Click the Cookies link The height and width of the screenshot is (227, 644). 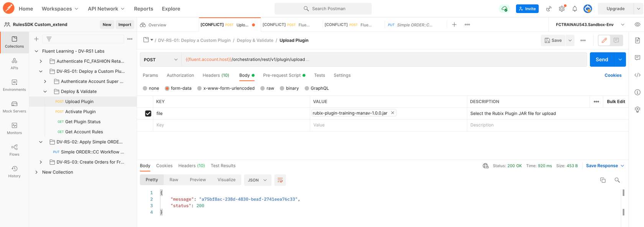[613, 75]
